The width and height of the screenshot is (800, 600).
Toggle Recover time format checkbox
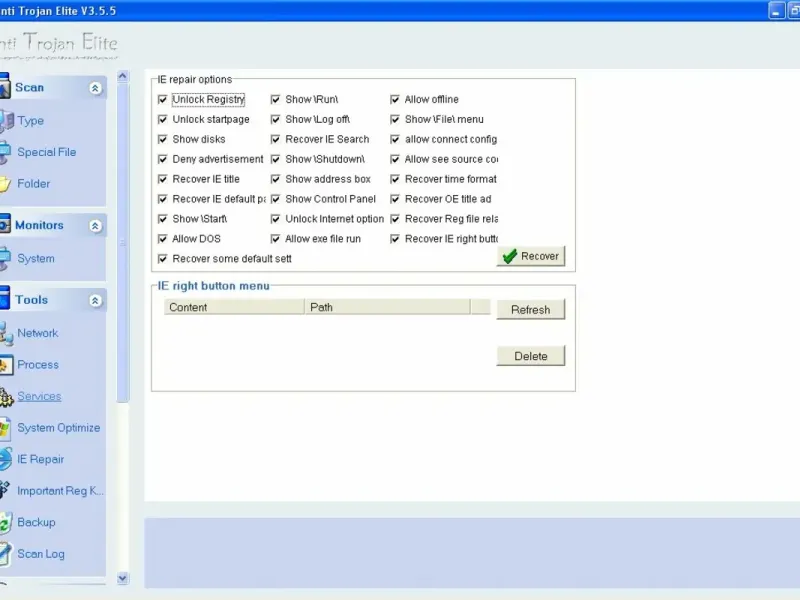pyautogui.click(x=395, y=179)
